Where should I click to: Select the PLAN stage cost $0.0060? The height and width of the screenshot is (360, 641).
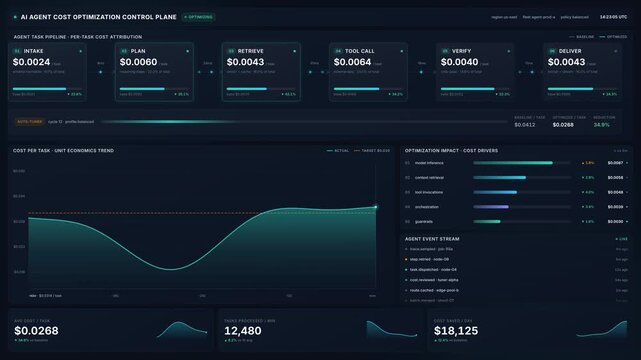point(138,62)
